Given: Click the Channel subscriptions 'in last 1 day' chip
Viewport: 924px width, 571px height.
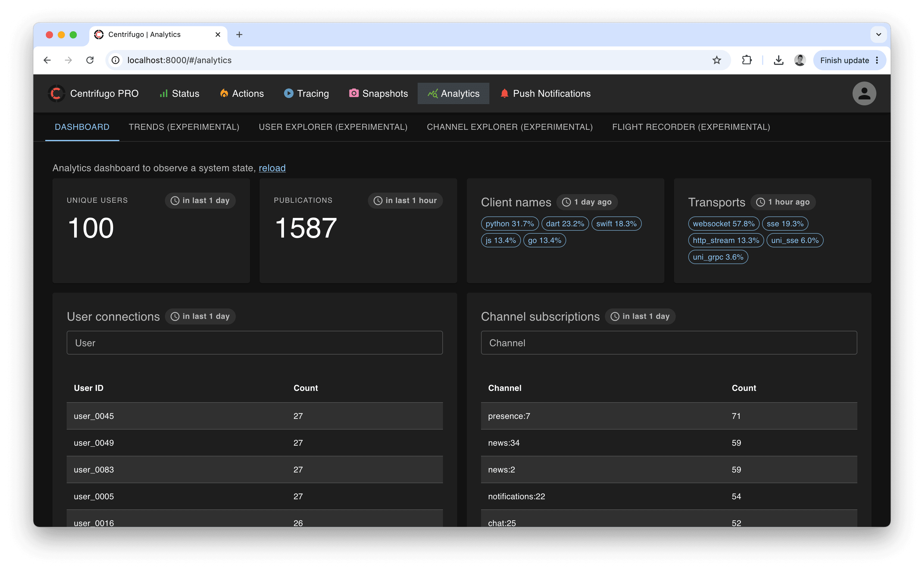Looking at the screenshot, I should (640, 316).
